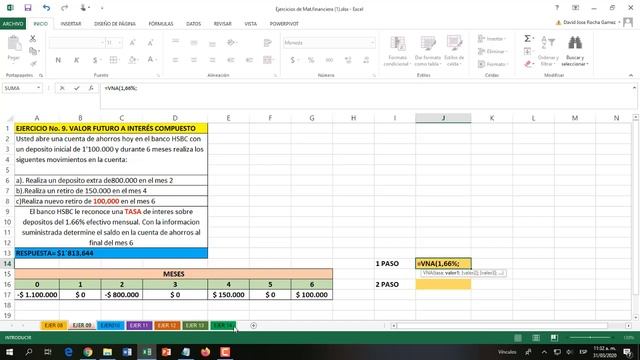The height and width of the screenshot is (360, 640).
Task: Open the Name Box SUMA dropdown
Action: [38, 88]
